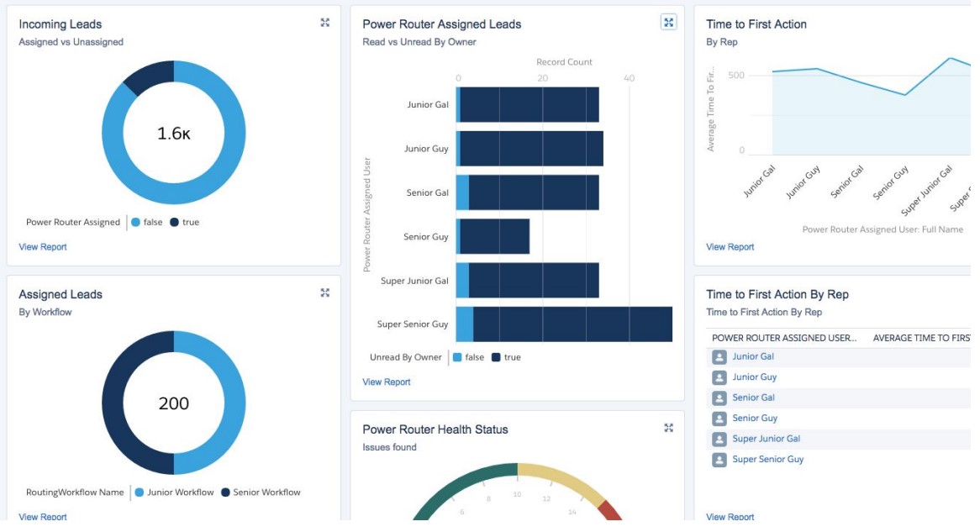Expand the Power Router Health Status widget
This screenshot has height=532, width=980.
pyautogui.click(x=668, y=429)
